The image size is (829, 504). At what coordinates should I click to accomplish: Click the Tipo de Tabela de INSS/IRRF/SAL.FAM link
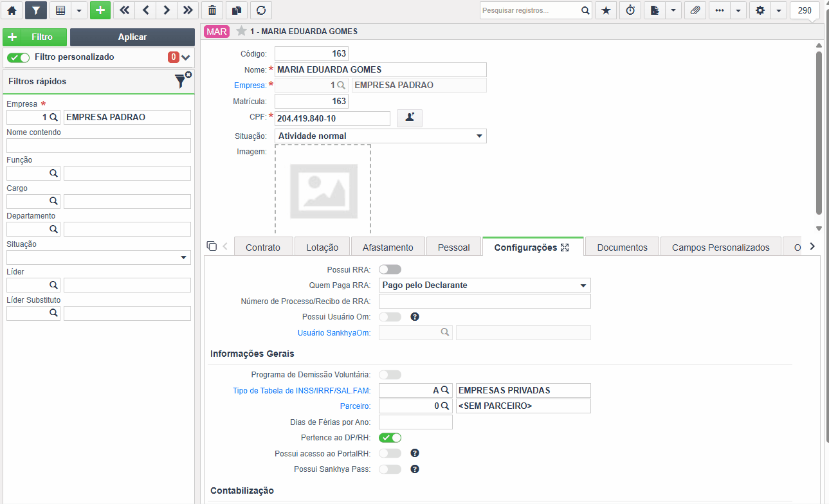[302, 390]
